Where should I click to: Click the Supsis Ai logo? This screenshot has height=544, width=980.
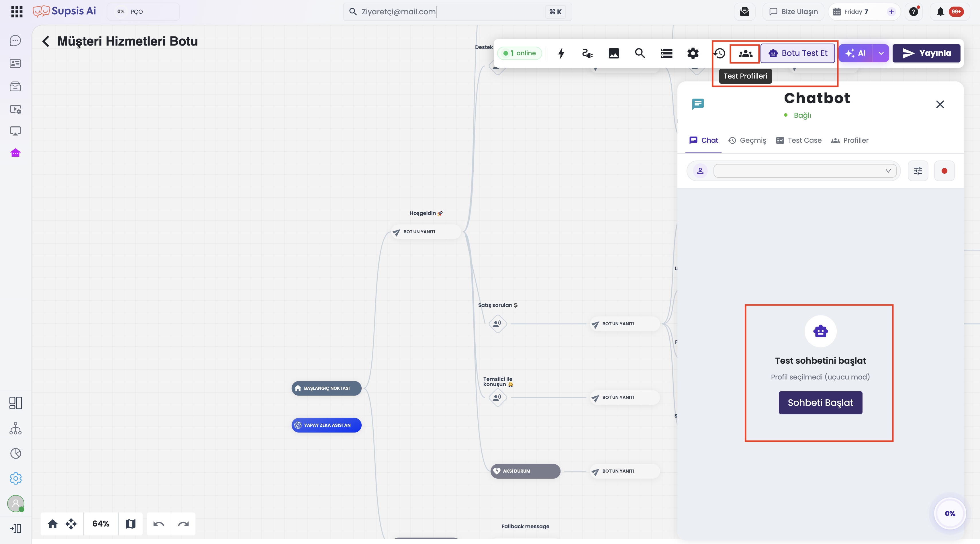click(64, 11)
